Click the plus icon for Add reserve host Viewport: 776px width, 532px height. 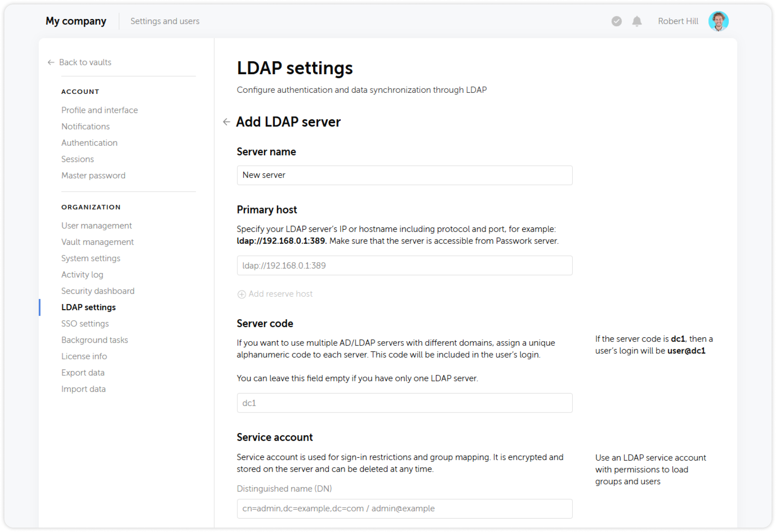coord(241,294)
